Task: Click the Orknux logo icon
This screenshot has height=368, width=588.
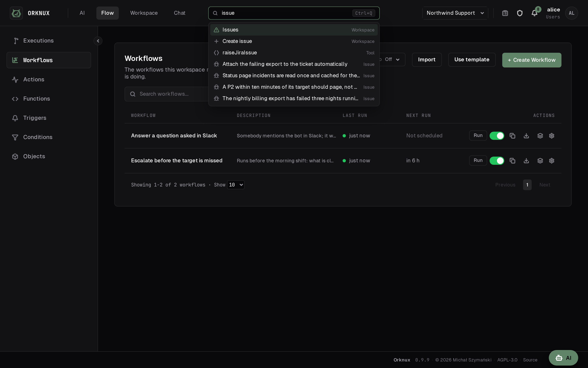Action: (x=16, y=13)
